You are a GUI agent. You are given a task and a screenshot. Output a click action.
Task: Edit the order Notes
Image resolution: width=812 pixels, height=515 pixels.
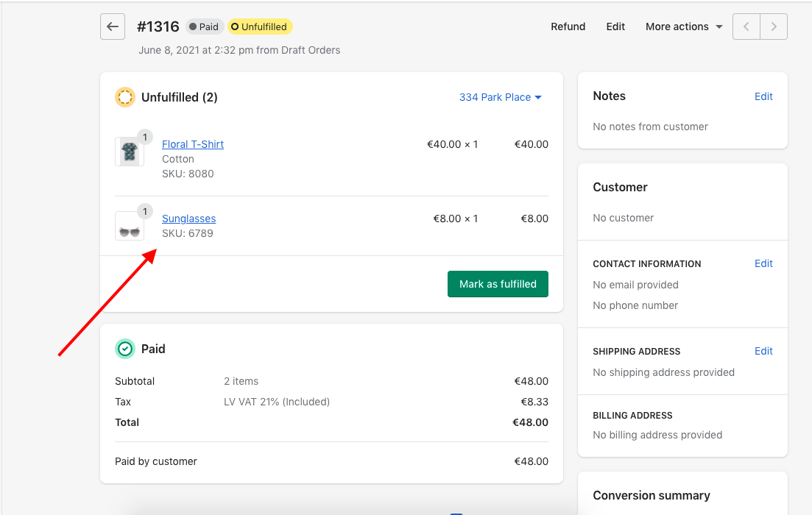point(763,96)
